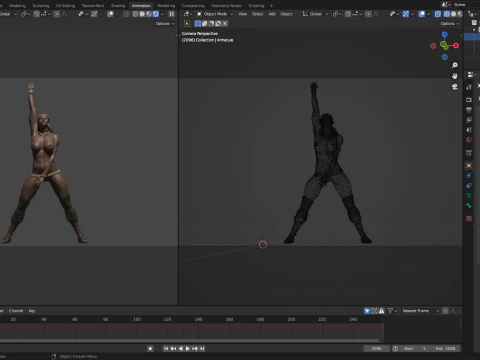Open the Select menu in right viewport
The image size is (480, 360).
coord(258,14)
